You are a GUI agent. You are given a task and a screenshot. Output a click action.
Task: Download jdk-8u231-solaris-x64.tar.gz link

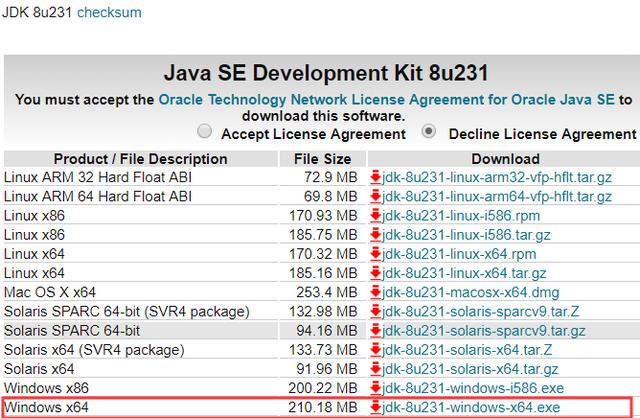pos(470,369)
